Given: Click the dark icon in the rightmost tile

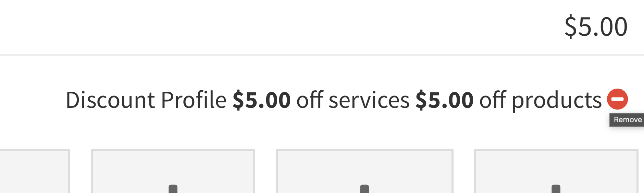Looking at the screenshot, I should 556,189.
